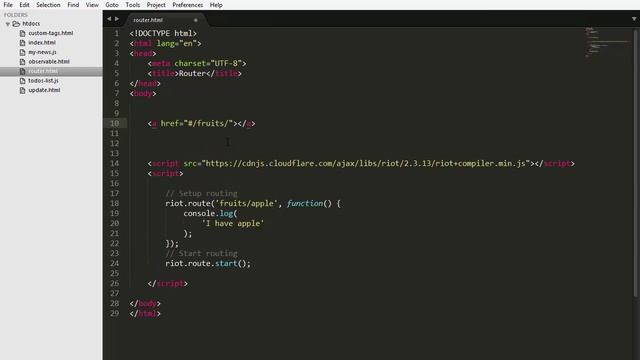Click the my-news.js file icon
The image size is (640, 360).
click(22, 52)
